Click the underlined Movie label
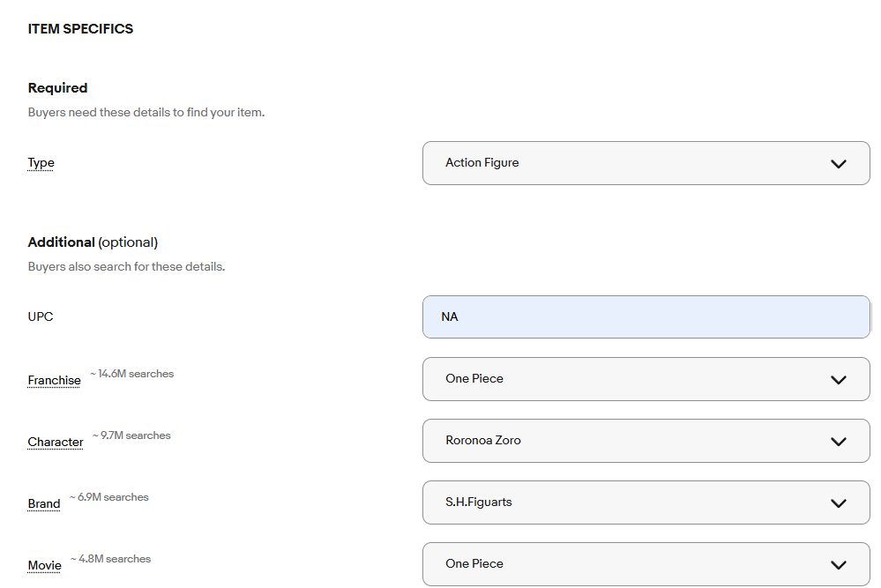The height and width of the screenshot is (588, 881). (x=44, y=566)
